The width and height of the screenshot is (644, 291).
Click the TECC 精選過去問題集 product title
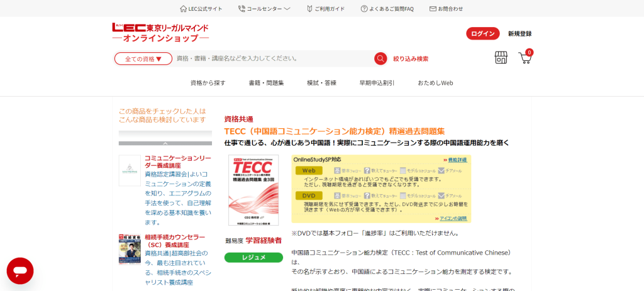pos(335,131)
